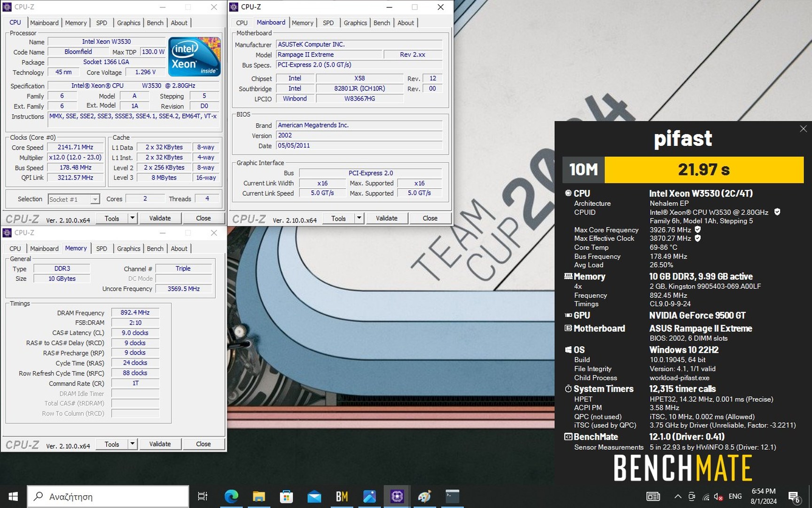
Task: Click the Windows search box
Action: [108, 496]
